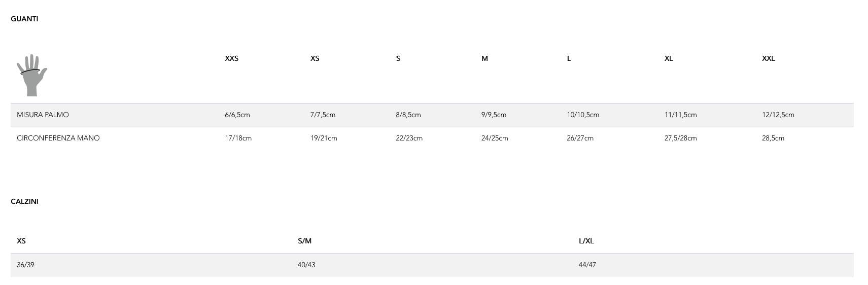Click the CIRCONFERENZA MANO row label

coord(58,138)
